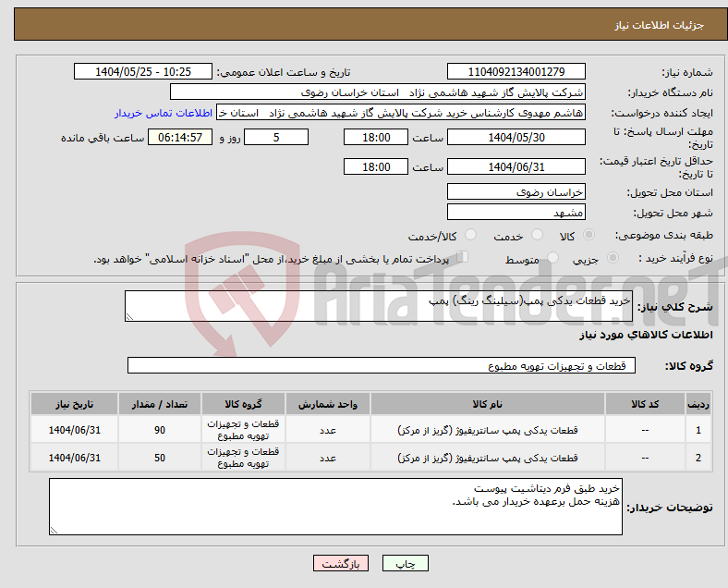Click the گروه کالا table column header
The width and height of the screenshot is (728, 588).
(243, 404)
